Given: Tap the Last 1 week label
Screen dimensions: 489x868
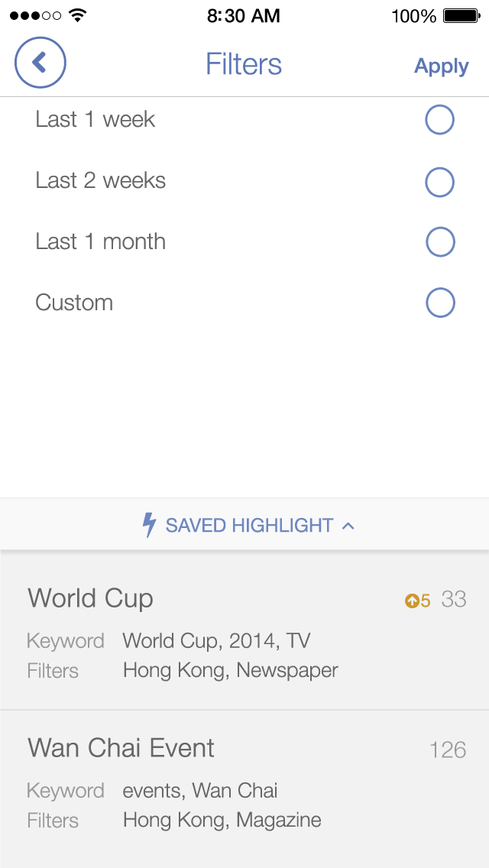Looking at the screenshot, I should pos(96,120).
